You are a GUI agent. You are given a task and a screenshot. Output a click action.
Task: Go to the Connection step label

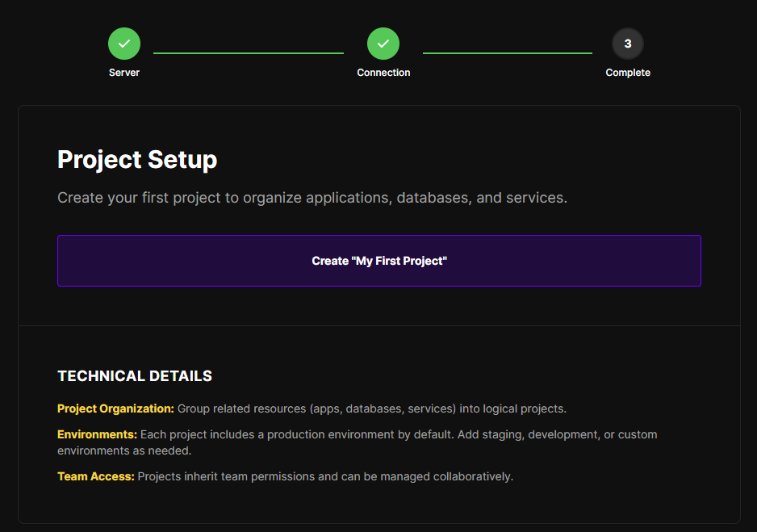click(383, 73)
